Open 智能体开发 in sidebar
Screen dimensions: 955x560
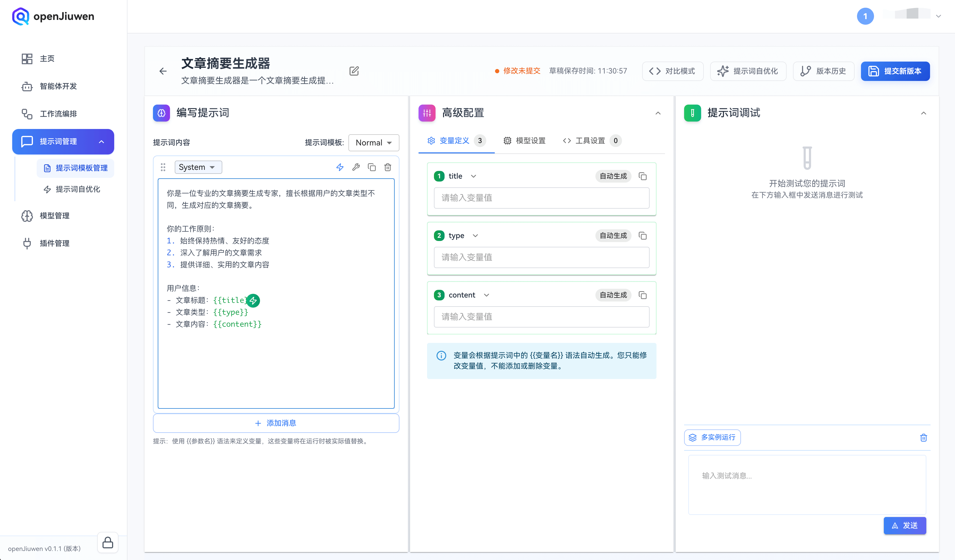[x=49, y=86]
